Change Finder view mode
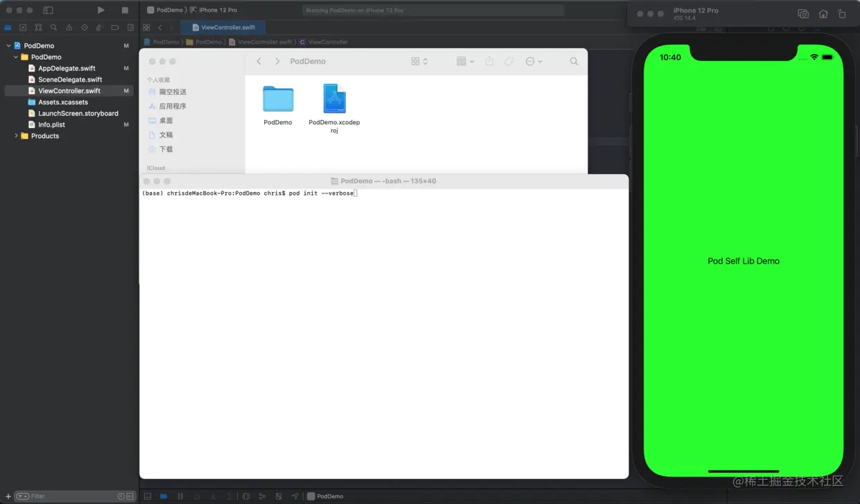The image size is (860, 504). coord(420,61)
